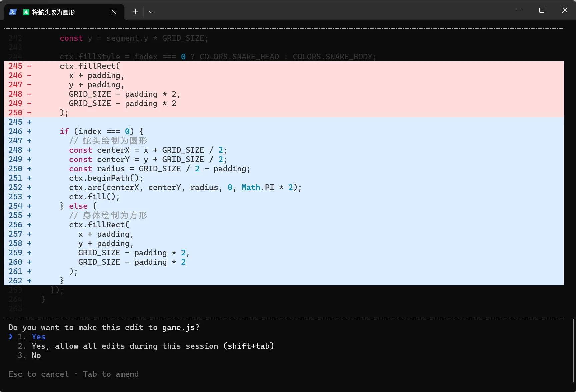The image size is (576, 392).
Task: Click the dimmed line 'const y = segment.y * GRID_SIZE;'
Action: point(134,38)
